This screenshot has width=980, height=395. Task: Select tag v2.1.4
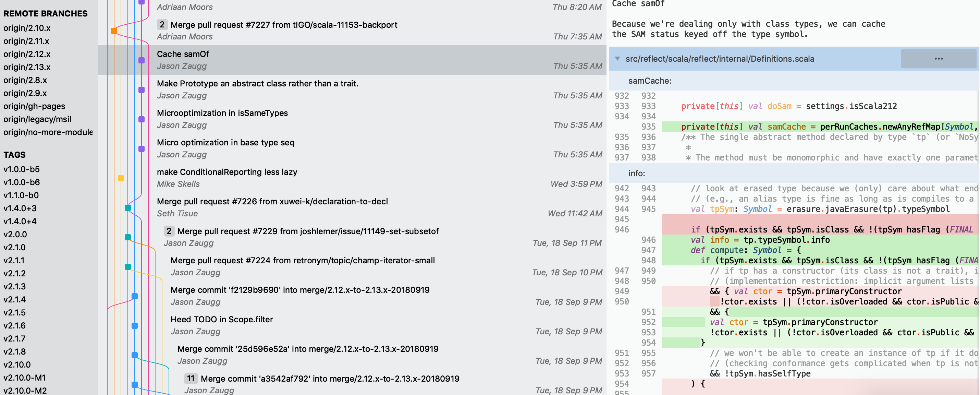click(14, 299)
